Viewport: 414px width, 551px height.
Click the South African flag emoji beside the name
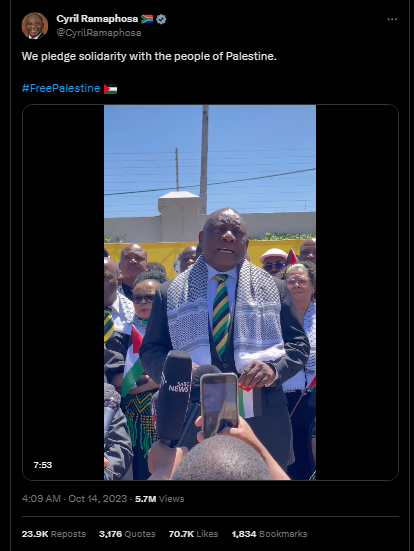pyautogui.click(x=147, y=19)
